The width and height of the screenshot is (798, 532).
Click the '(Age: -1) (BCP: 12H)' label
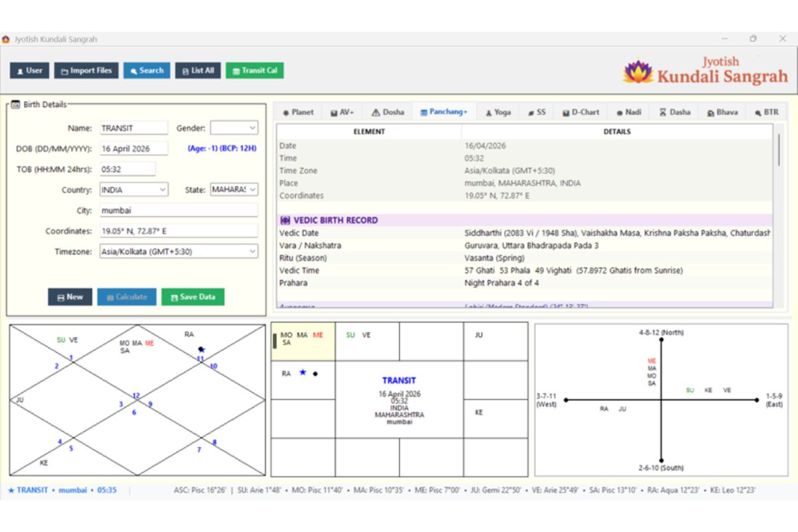point(221,148)
